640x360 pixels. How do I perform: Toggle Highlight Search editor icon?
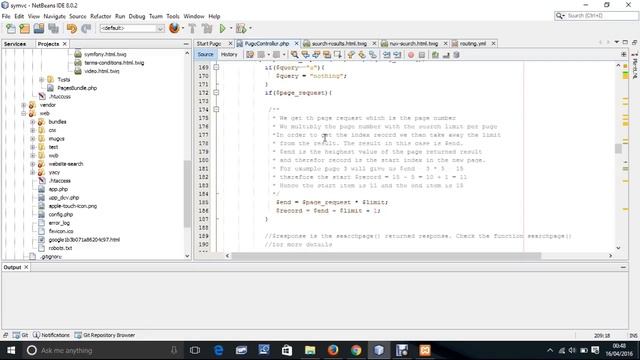tap(327, 55)
